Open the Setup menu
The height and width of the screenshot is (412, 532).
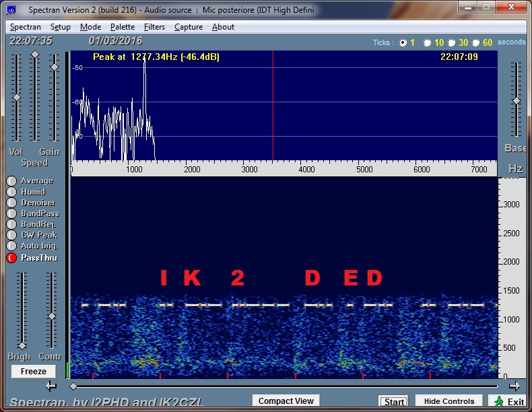point(61,27)
